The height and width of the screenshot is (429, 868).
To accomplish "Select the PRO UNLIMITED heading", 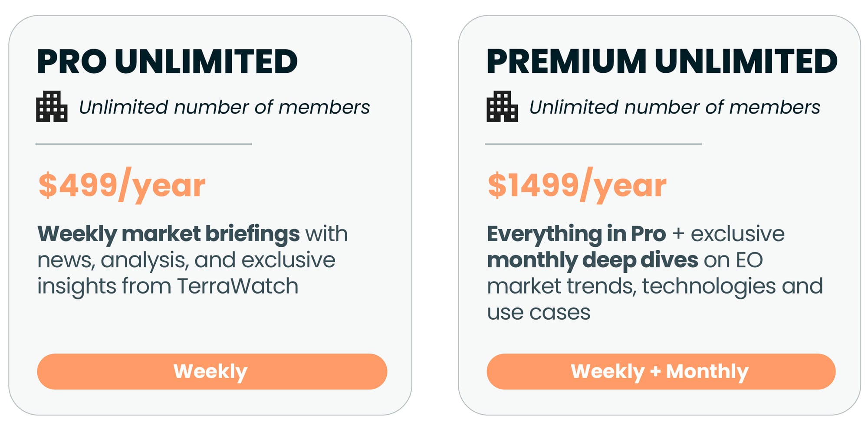I will pos(168,61).
